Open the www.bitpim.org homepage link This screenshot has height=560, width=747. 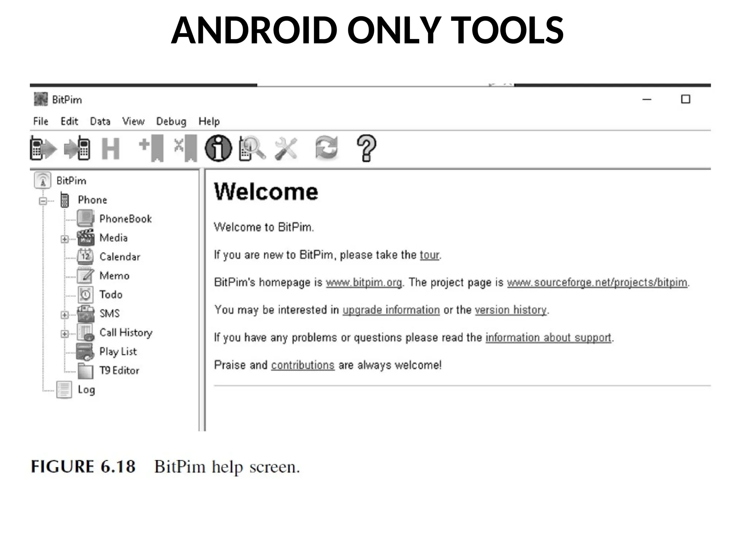pyautogui.click(x=364, y=283)
